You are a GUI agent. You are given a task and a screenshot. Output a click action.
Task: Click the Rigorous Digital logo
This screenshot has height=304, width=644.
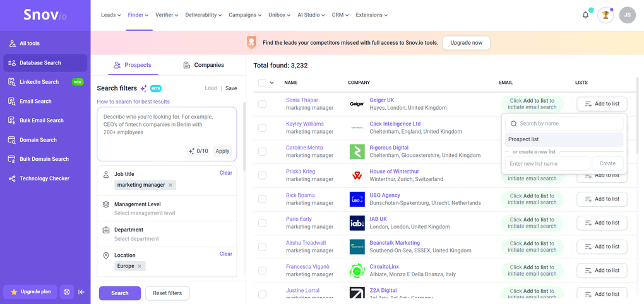pos(357,151)
